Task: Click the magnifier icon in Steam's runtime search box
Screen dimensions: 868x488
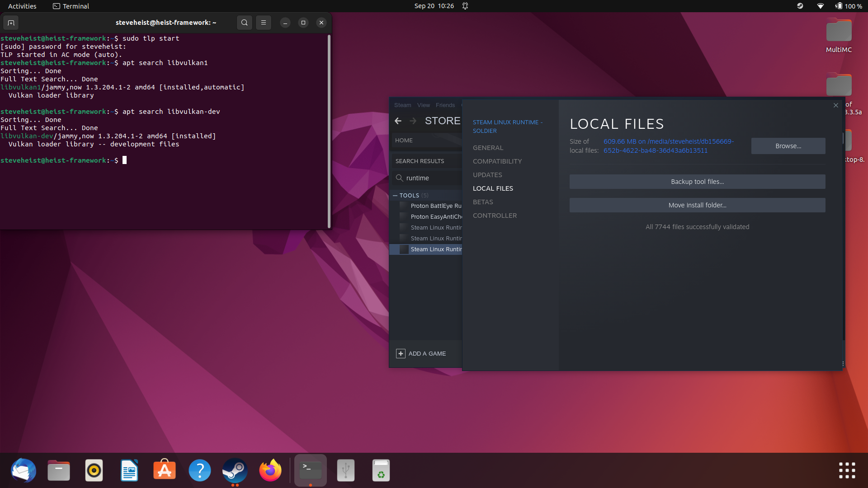Action: click(x=400, y=178)
